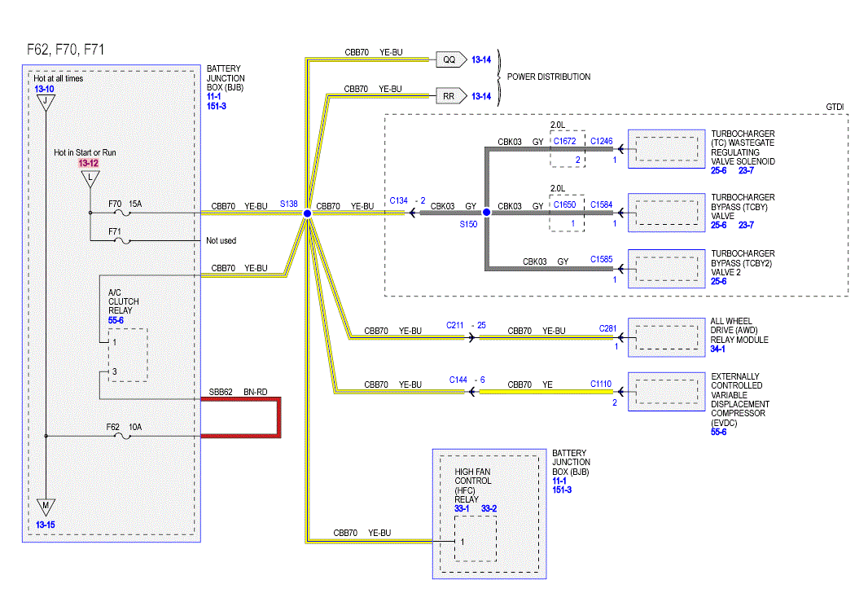Click the F71 fuse symbol
The height and width of the screenshot is (602, 868).
coord(121,241)
